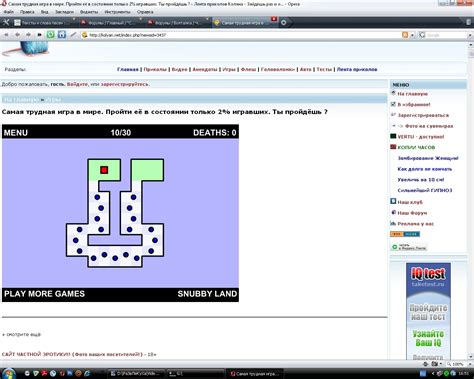Open the Opera taskbar button for the game page
Screen dimensions: 474x379
click(x=255, y=374)
